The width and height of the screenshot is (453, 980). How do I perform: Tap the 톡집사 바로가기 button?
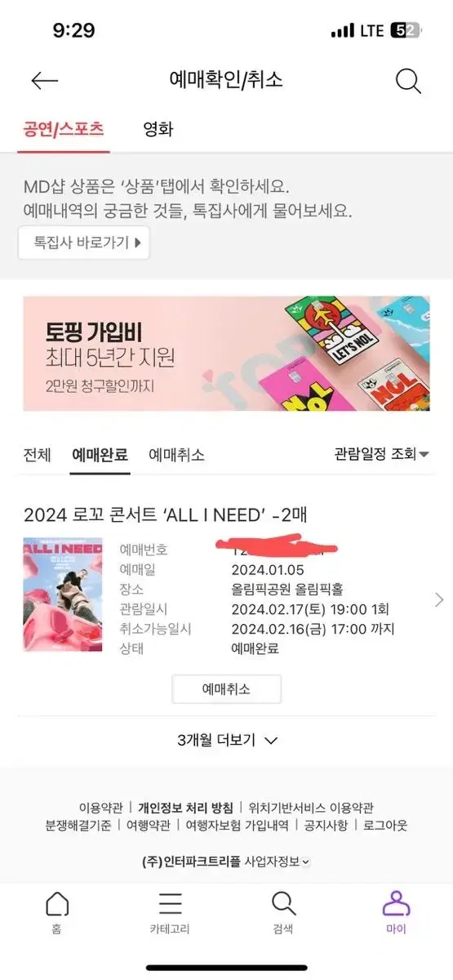click(84, 242)
